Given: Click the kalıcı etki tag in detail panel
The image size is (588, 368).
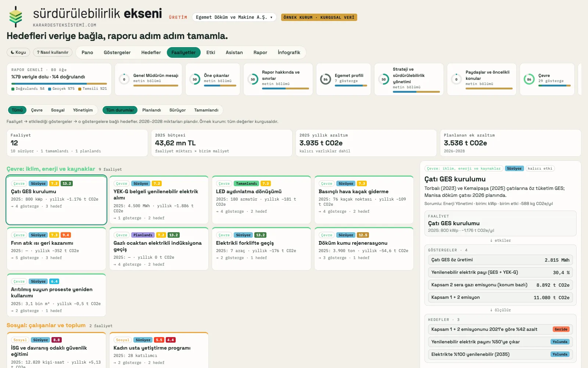Looking at the screenshot, I should 540,169.
